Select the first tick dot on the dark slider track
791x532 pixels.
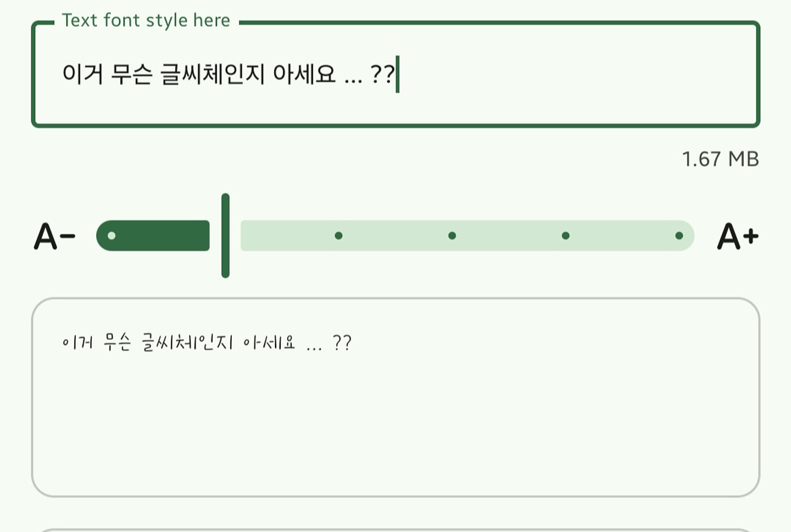[x=112, y=236]
